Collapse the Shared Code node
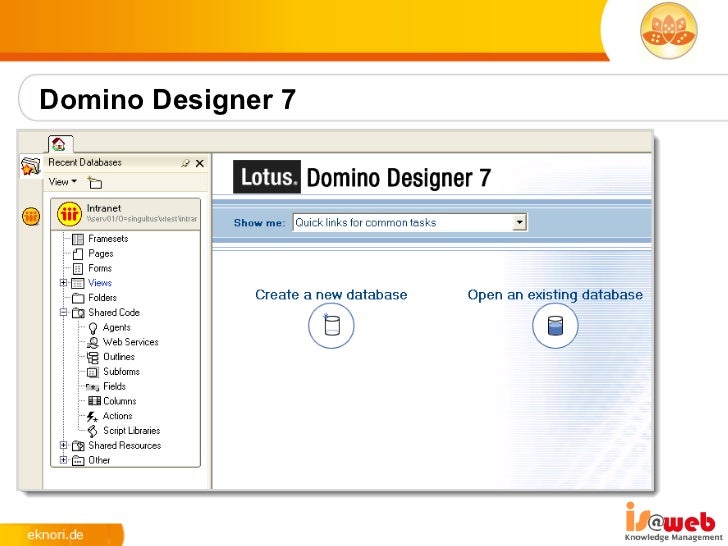Image resolution: width=728 pixels, height=546 pixels. (64, 312)
